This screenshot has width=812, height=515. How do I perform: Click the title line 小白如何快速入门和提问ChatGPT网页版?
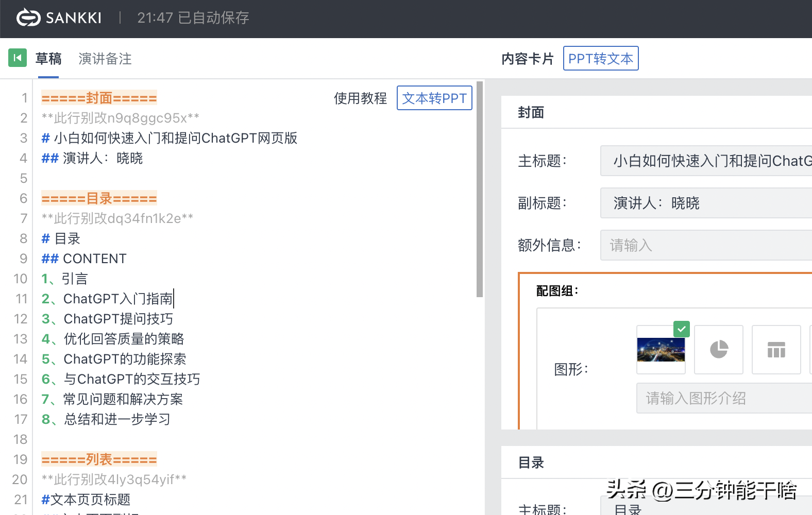tap(170, 138)
